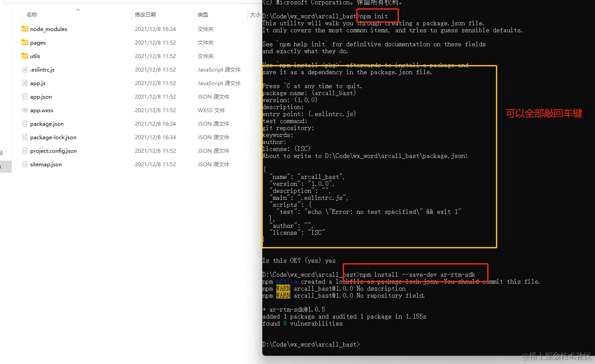Collapse sort arrow above 名称 column
Screen dimensions: 595x364
(78, 10)
